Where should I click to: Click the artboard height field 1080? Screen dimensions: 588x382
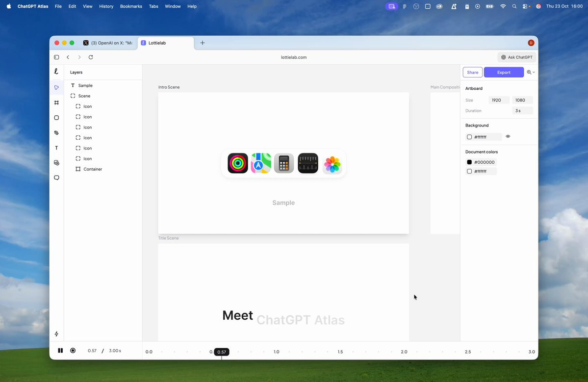[522, 100]
